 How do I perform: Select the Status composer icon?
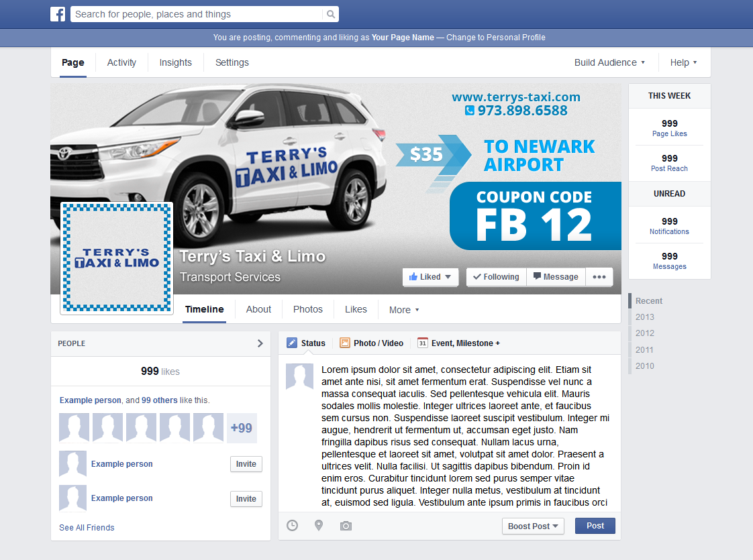pos(292,343)
